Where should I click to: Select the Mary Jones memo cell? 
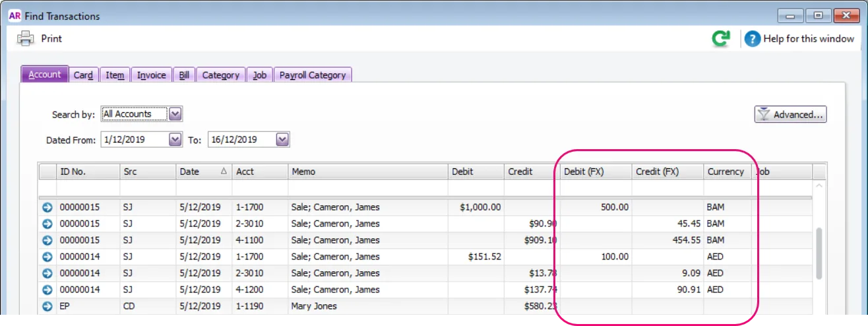(368, 306)
